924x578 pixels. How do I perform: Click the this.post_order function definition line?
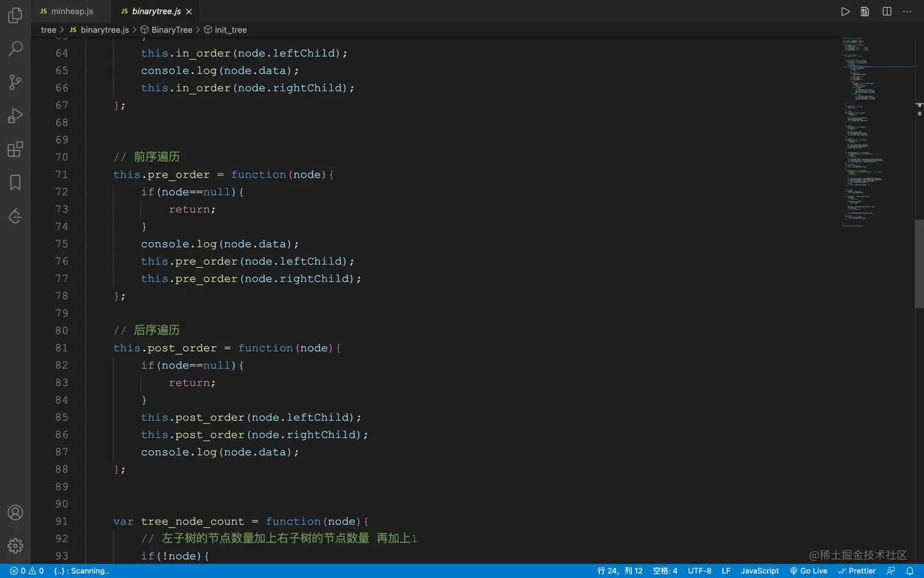point(227,348)
